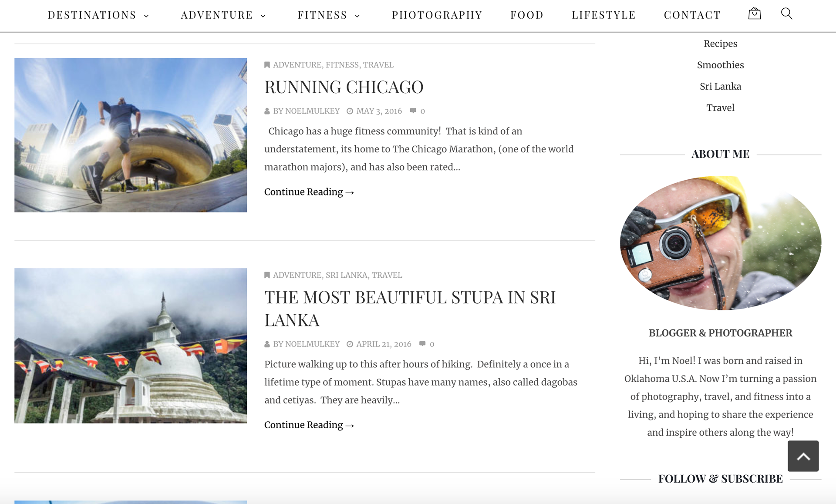
Task: Click the Blogger & Photographer heading
Action: pos(721,333)
